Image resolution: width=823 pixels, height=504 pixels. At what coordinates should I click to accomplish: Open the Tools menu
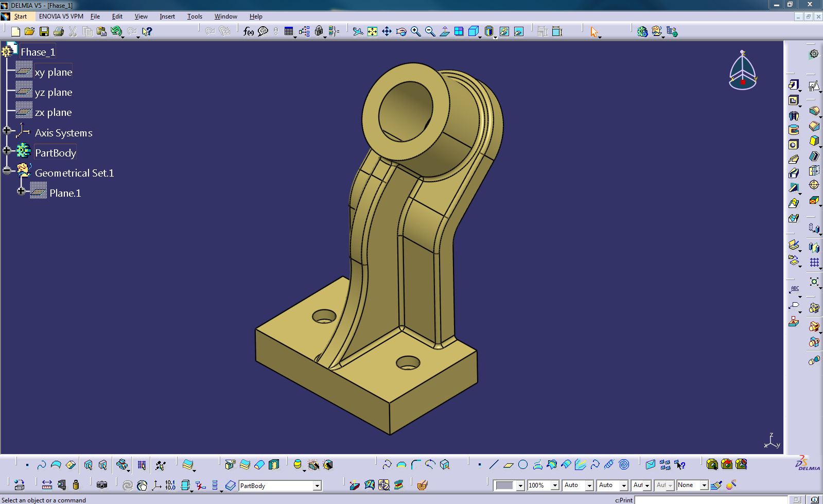(195, 16)
